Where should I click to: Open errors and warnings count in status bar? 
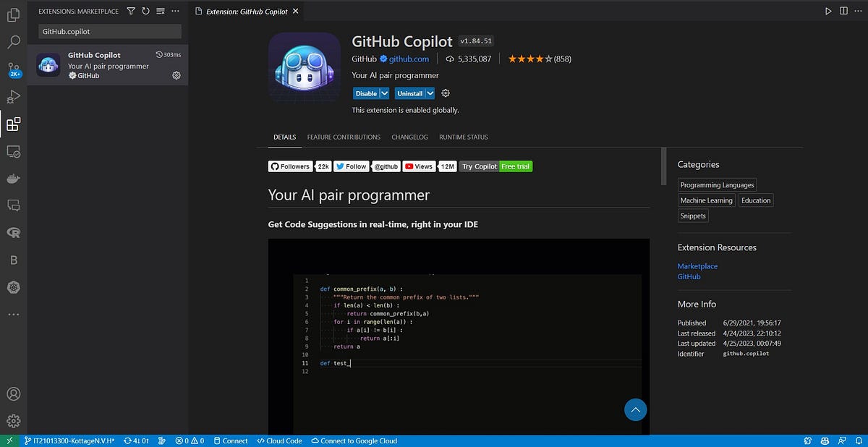tap(190, 440)
